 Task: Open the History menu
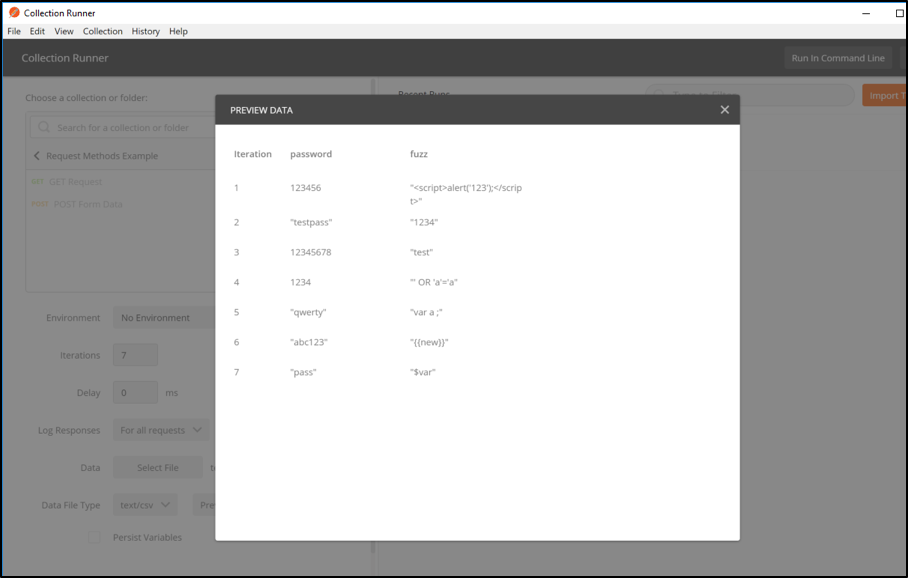145,31
